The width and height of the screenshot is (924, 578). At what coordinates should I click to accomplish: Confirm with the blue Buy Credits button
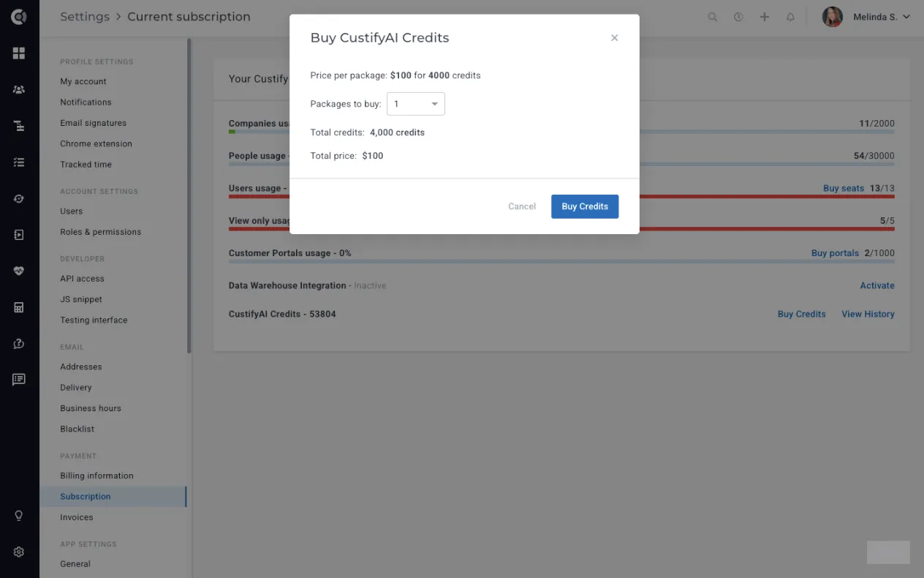tap(585, 206)
